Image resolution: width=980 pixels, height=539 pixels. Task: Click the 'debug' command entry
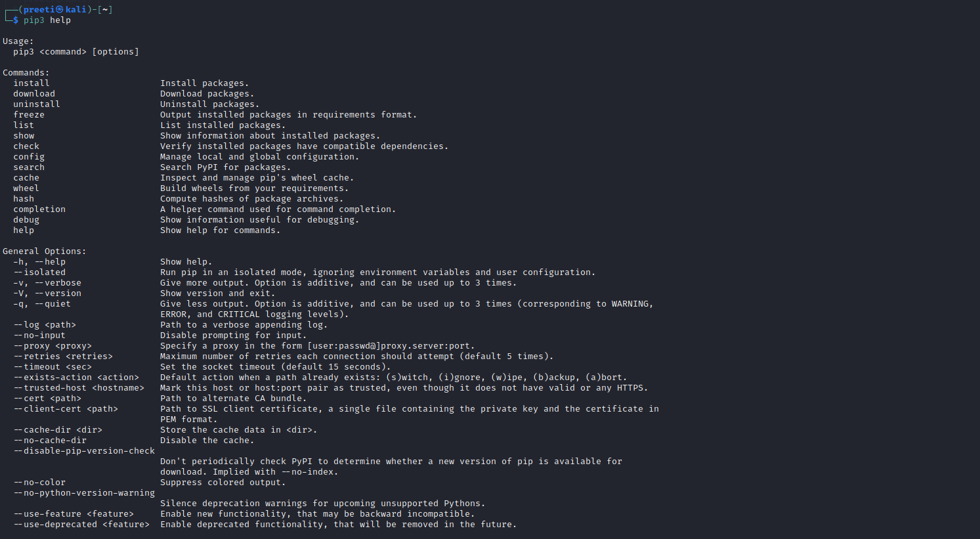pyautogui.click(x=26, y=220)
